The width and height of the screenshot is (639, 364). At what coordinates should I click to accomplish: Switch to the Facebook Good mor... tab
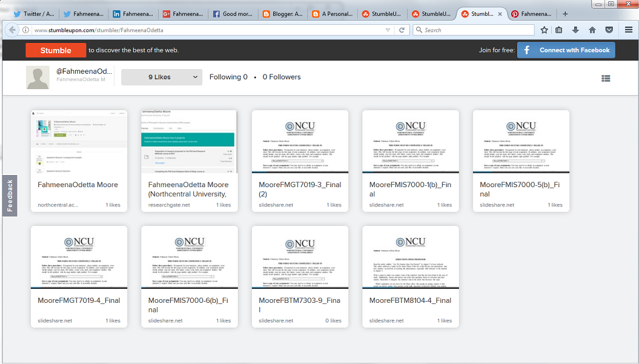point(233,14)
